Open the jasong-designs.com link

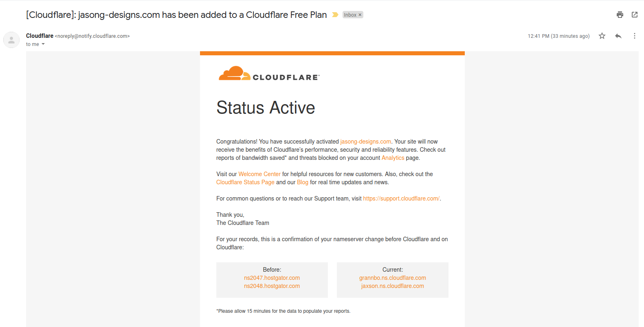tap(365, 142)
